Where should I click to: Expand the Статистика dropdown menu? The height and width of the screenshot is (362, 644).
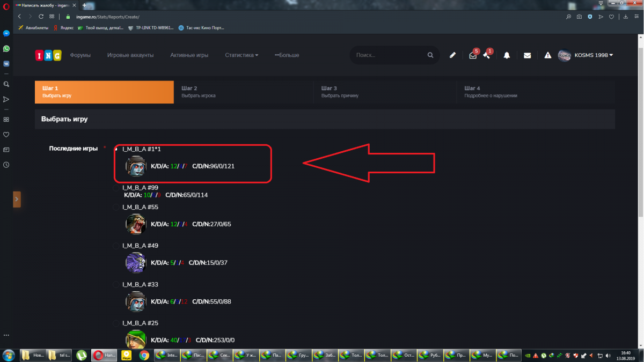(x=241, y=55)
